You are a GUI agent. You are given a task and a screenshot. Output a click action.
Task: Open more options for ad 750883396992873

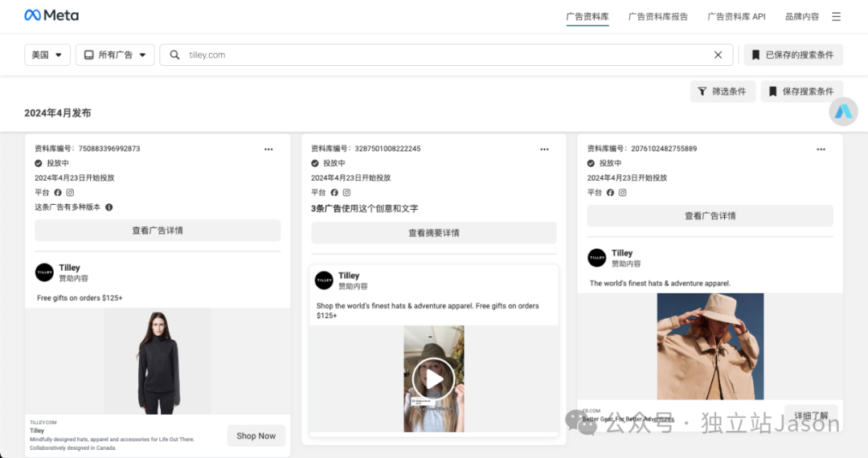(268, 149)
